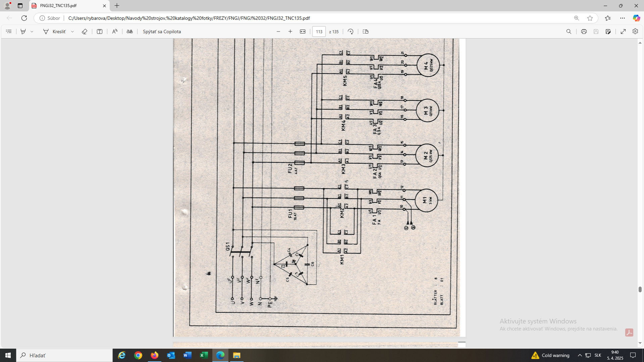Zoom out using the minus button
Viewport: 644px width, 362px height.
click(x=278, y=32)
